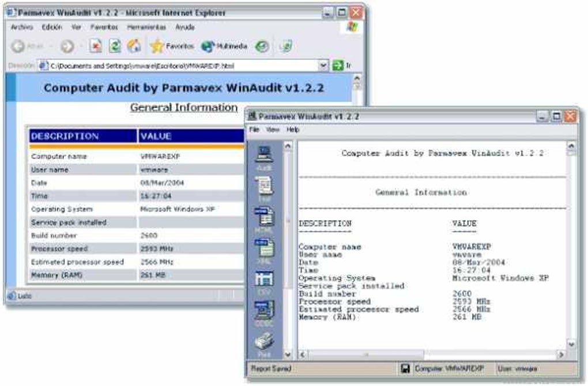Click "Microsoft Windows XP" in the WinAudit report
Screen dimensions: 588x386
tap(500, 278)
